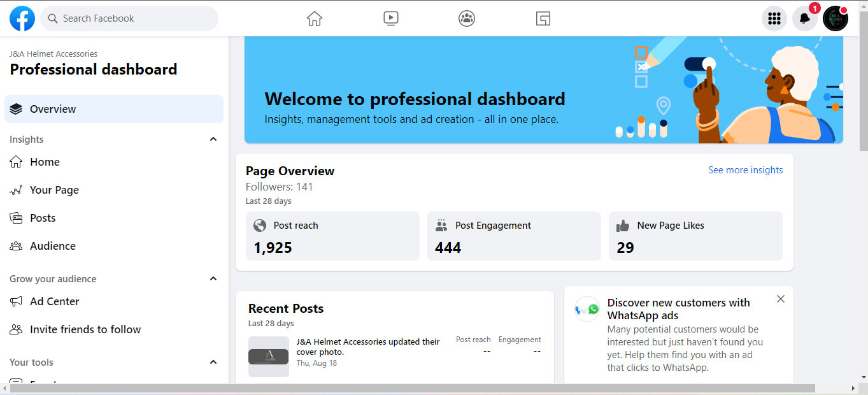
Task: Open the cover photo update post
Action: [x=368, y=347]
